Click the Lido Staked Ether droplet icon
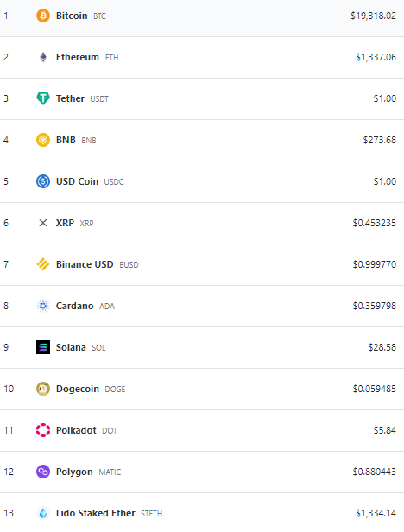 [43, 513]
